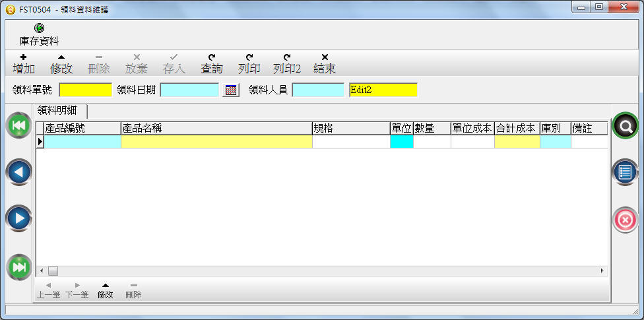Click the 單位成本 cell in first row
This screenshot has width=644, height=320.
click(472, 142)
